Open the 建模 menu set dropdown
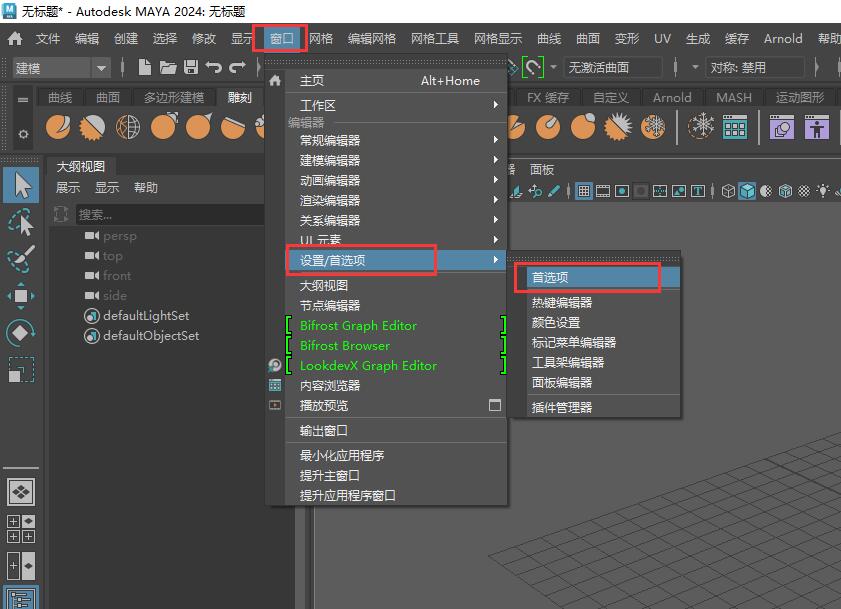The height and width of the screenshot is (609, 841). [x=55, y=67]
